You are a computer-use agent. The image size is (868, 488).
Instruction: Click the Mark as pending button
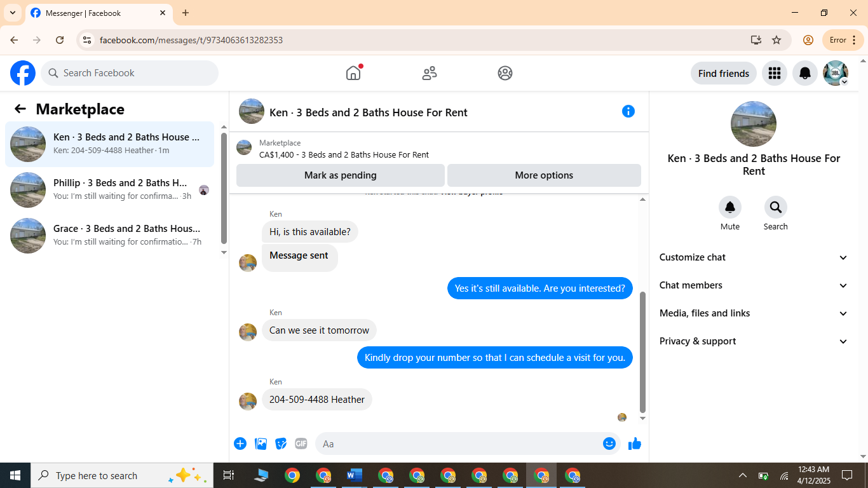341,175
